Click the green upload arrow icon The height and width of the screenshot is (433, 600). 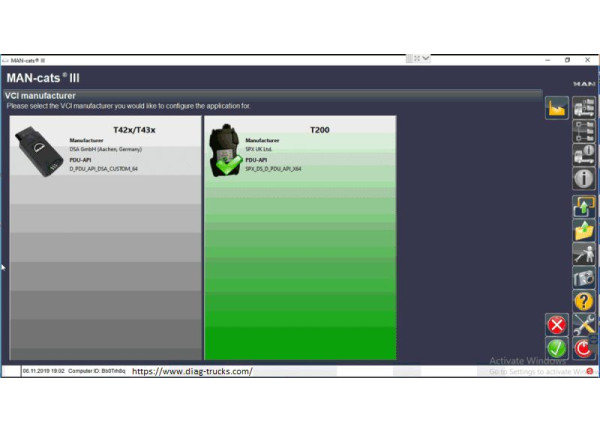[x=584, y=206]
